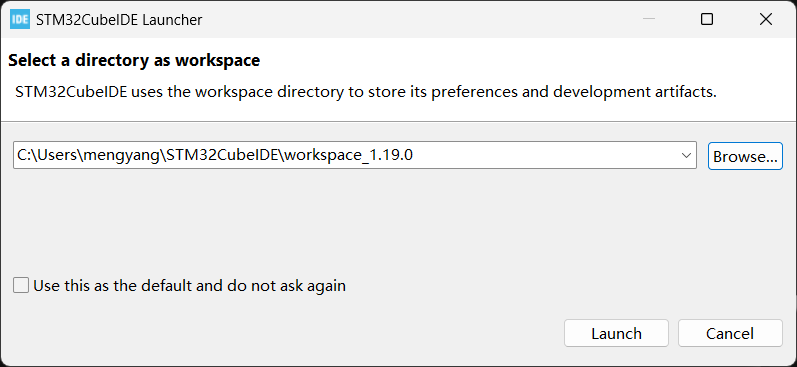Expand the workspace path dropdown arrow

point(686,156)
